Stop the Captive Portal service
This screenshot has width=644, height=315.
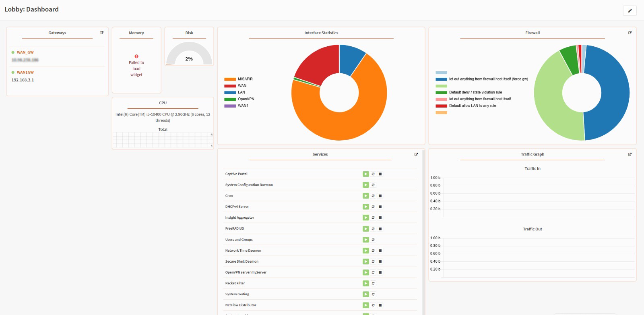point(380,174)
